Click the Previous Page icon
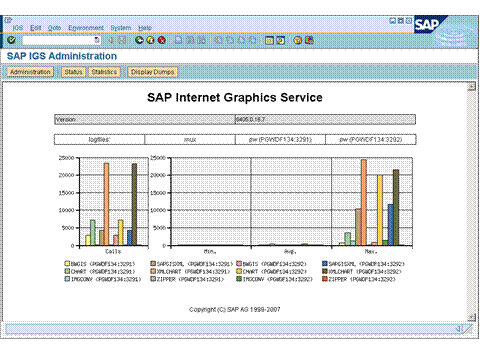The width and height of the screenshot is (480, 360). pos(230,40)
